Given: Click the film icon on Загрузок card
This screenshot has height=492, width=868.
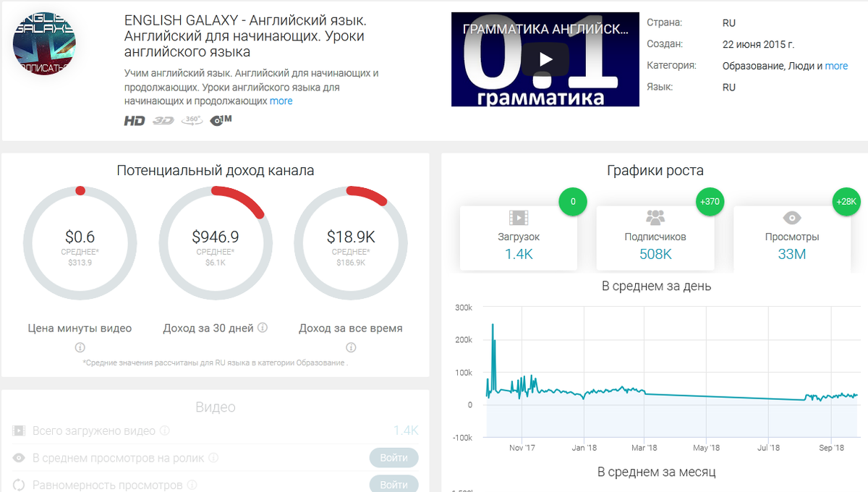Looking at the screenshot, I should 519,217.
